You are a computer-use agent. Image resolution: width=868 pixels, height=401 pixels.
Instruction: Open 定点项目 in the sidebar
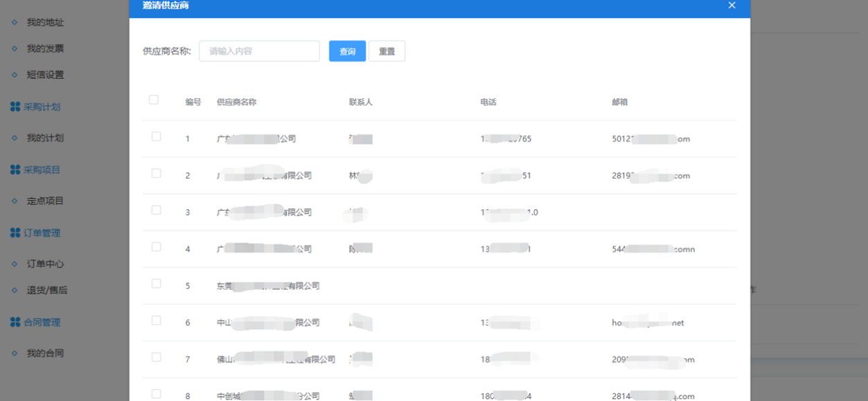coord(45,201)
